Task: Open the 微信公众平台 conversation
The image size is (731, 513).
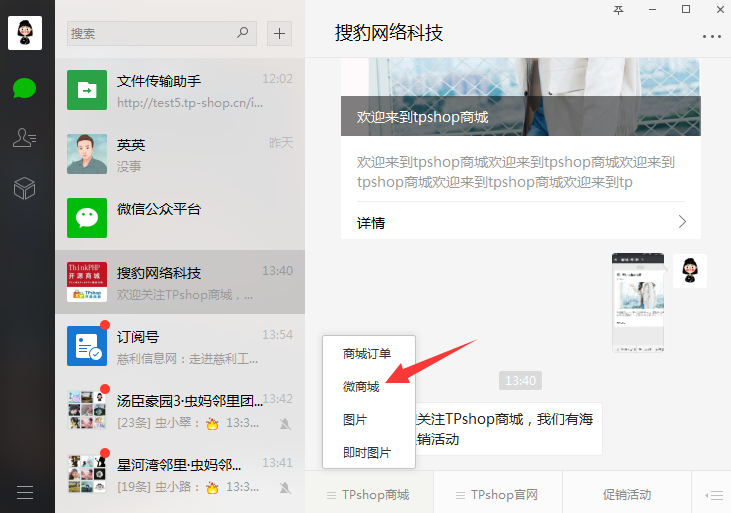Action: click(180, 218)
